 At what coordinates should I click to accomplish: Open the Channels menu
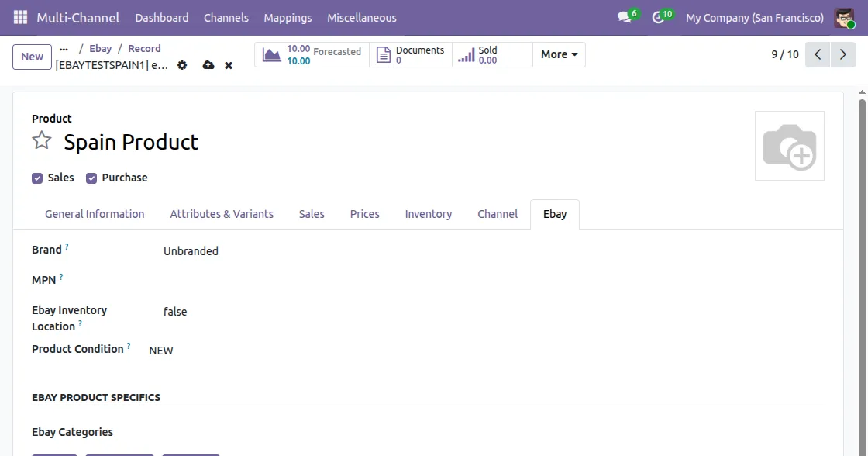(x=226, y=18)
